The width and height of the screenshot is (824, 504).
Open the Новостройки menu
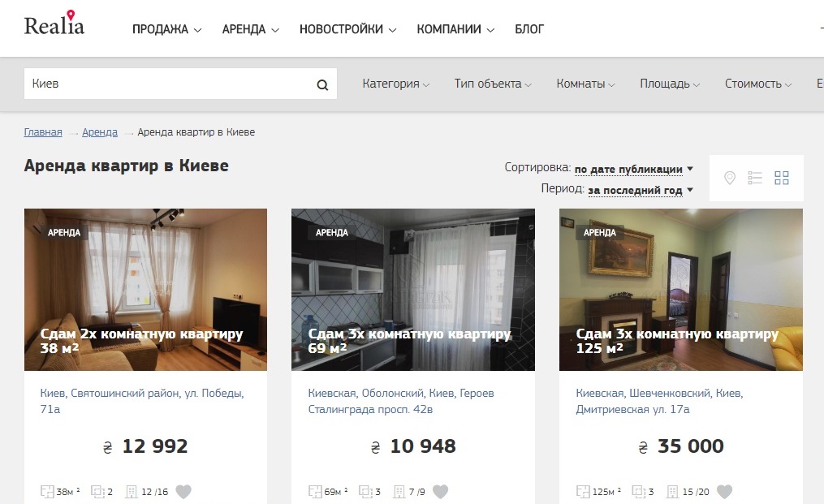tap(347, 29)
